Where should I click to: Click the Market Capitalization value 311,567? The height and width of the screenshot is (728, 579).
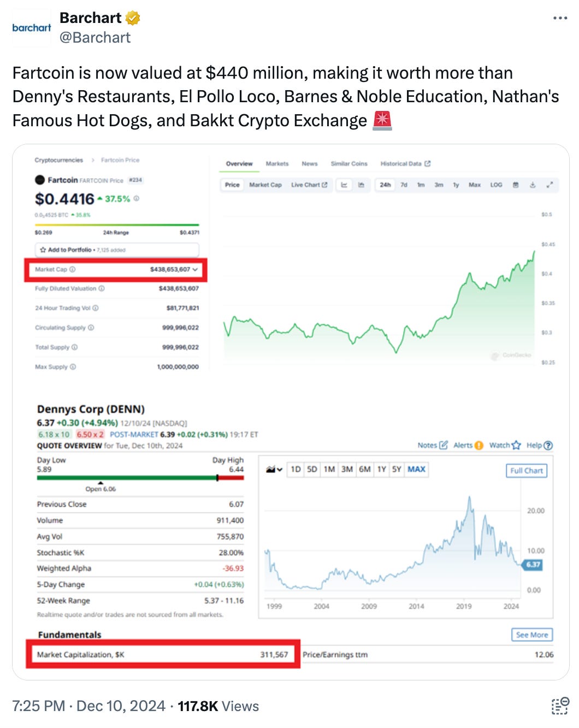point(274,654)
